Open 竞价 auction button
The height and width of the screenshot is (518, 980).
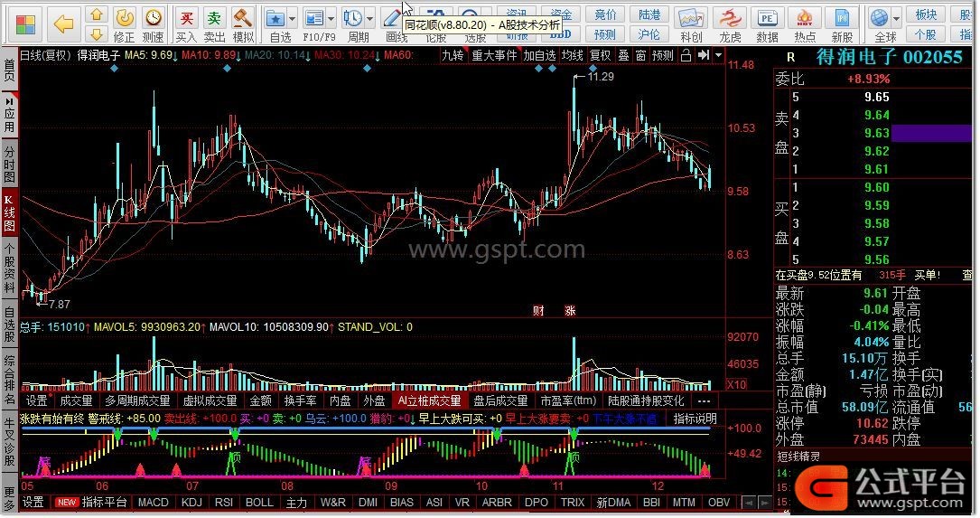(x=605, y=14)
